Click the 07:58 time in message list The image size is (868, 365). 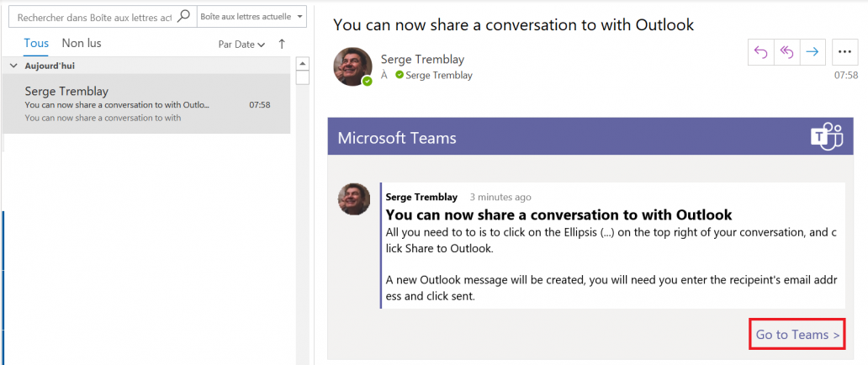260,104
